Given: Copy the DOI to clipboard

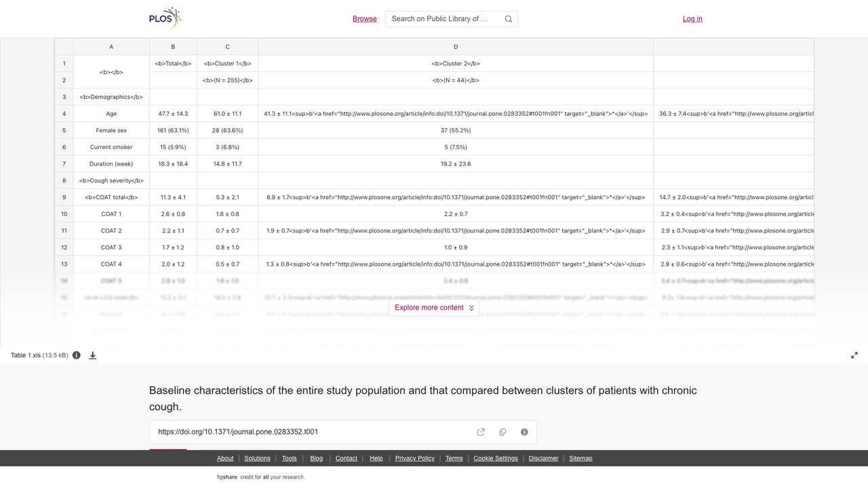Looking at the screenshot, I should coord(502,432).
